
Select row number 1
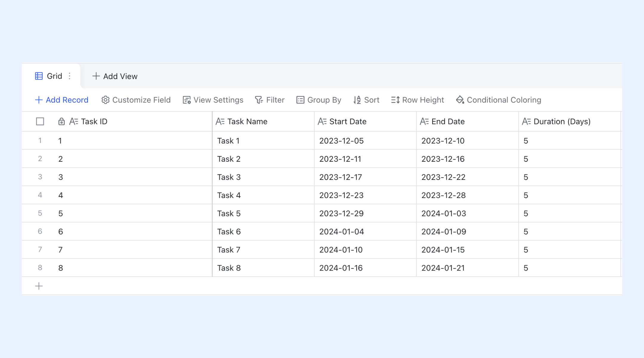coord(40,141)
